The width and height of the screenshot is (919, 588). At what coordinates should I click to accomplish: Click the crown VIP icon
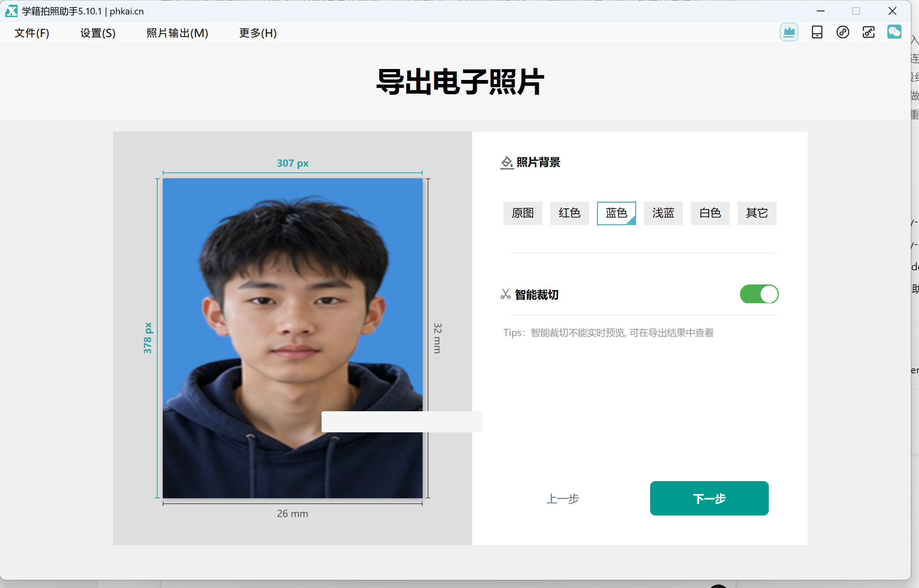tap(789, 32)
